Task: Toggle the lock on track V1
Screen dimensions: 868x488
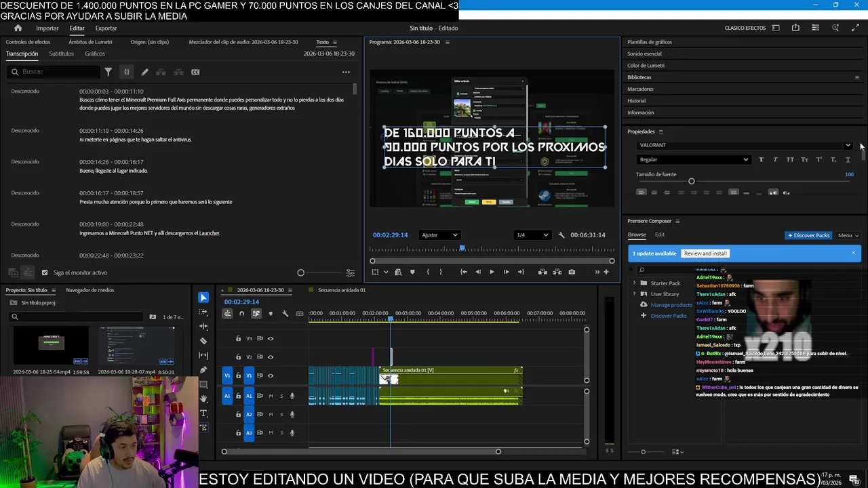Action: click(238, 375)
